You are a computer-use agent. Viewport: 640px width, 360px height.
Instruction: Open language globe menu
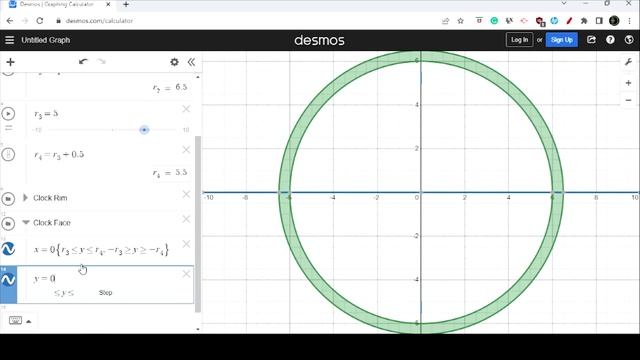click(629, 40)
